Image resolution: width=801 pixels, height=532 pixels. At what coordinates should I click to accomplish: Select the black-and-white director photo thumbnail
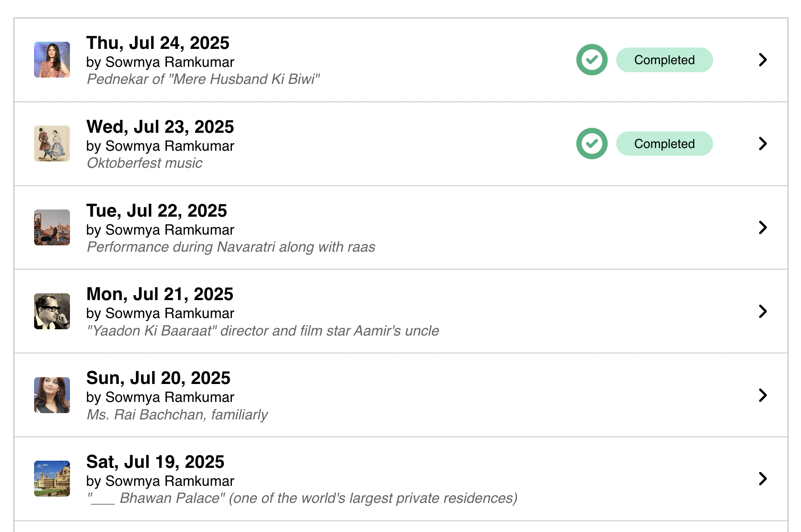tap(52, 311)
